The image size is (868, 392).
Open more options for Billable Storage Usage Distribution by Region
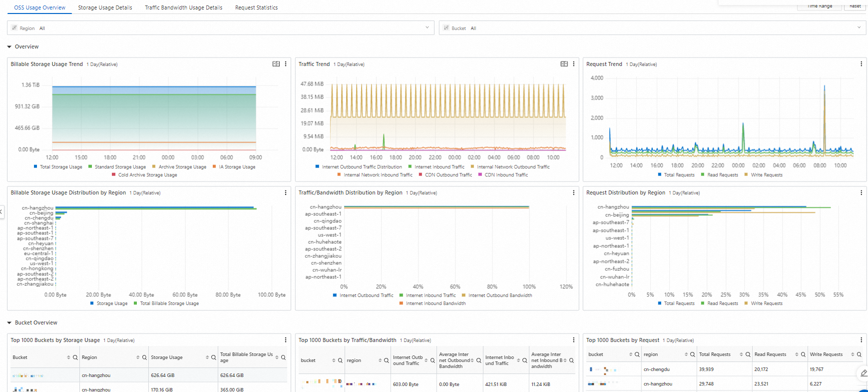286,192
